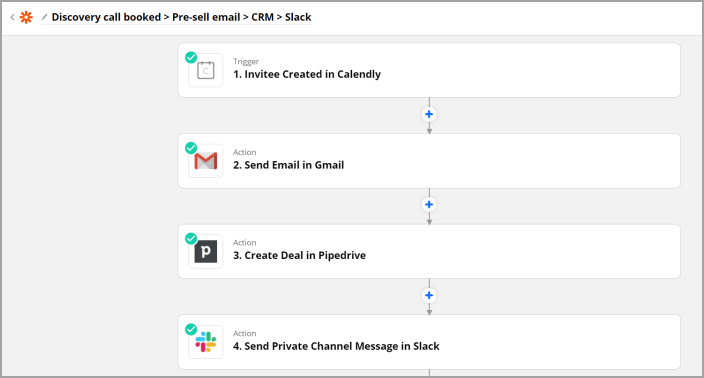Add step after Pipedrive action with plus
The image size is (704, 378).
(429, 295)
